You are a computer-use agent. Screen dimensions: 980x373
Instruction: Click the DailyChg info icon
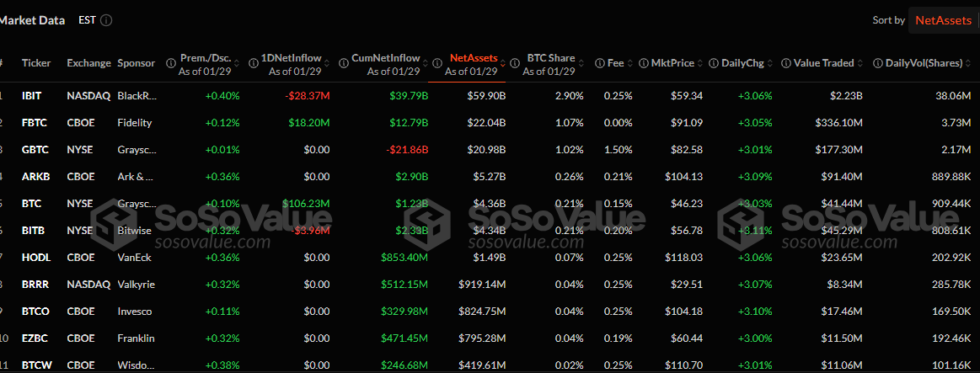point(713,63)
